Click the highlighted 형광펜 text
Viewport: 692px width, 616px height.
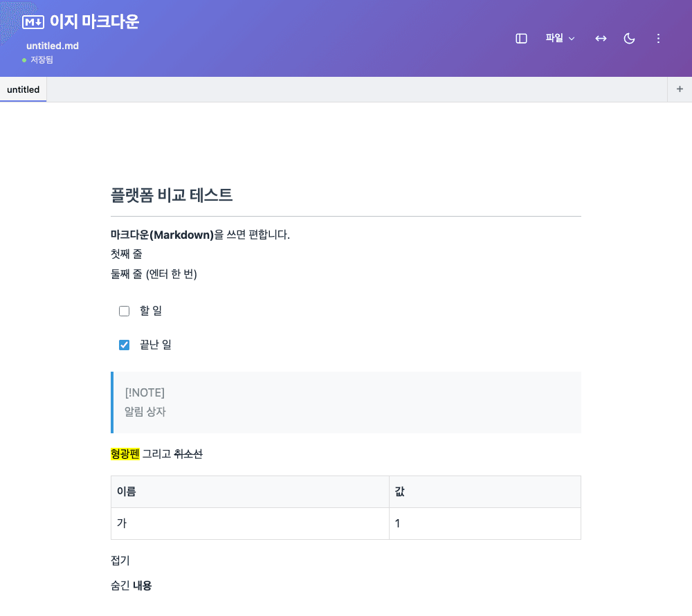pos(125,453)
